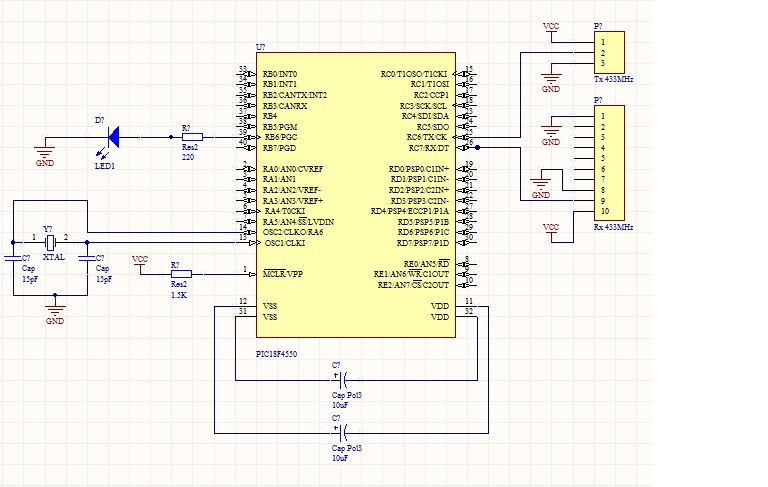Click the RA4/T0CKI pin label

[x=285, y=211]
